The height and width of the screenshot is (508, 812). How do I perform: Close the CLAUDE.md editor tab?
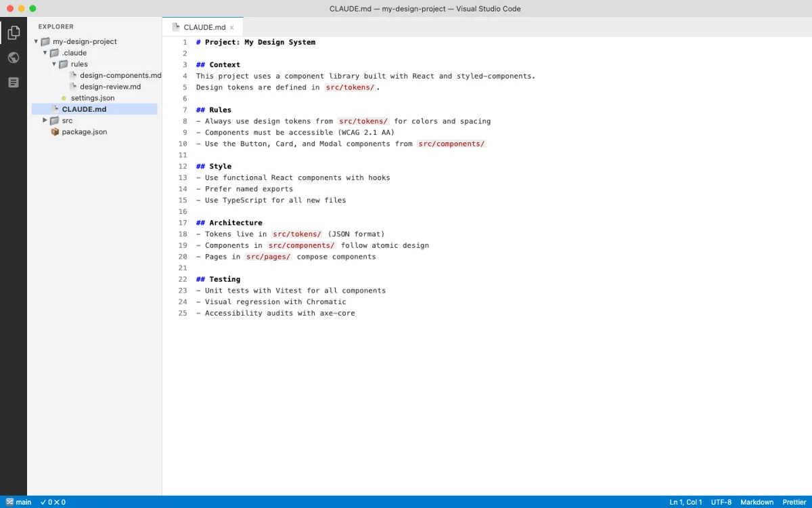coord(231,28)
